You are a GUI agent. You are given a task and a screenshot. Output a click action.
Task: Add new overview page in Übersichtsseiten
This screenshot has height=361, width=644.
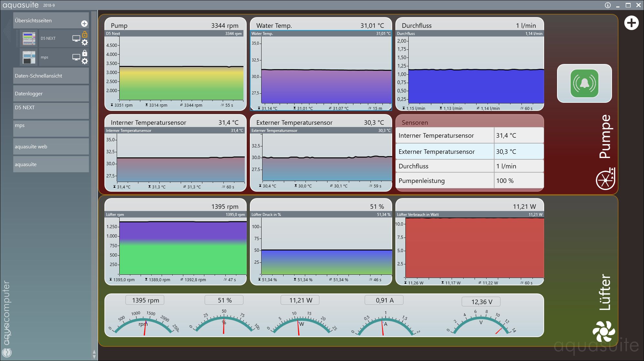coord(84,24)
